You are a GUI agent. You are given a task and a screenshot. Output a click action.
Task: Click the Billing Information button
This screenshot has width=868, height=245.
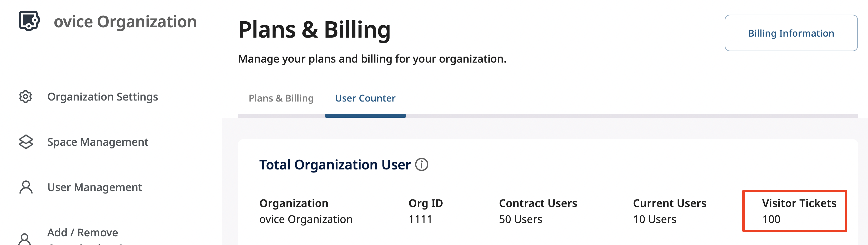[791, 33]
